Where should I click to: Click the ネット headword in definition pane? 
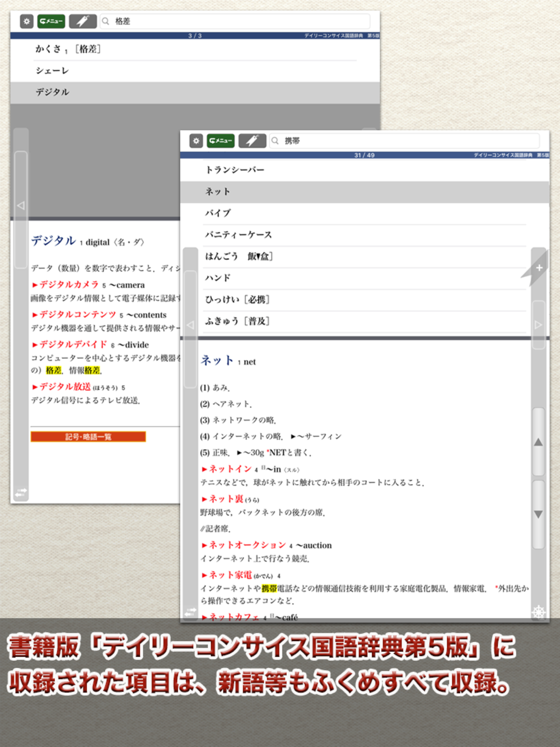(x=217, y=361)
